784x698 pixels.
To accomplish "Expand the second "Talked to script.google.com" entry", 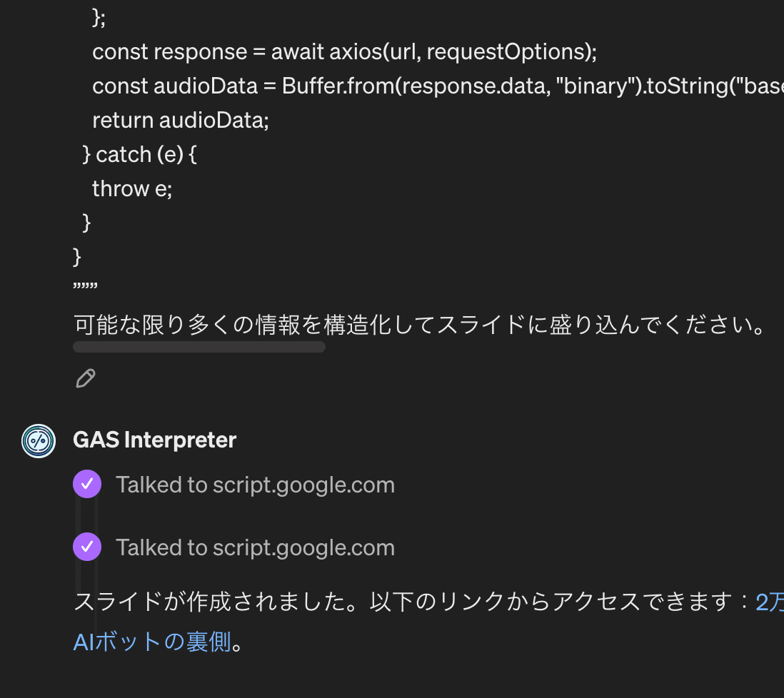I will (x=255, y=547).
